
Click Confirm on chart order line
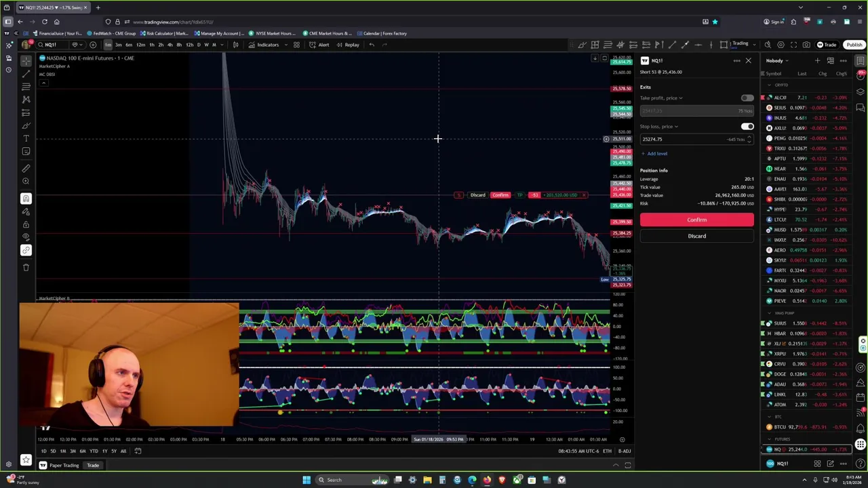[500, 195]
